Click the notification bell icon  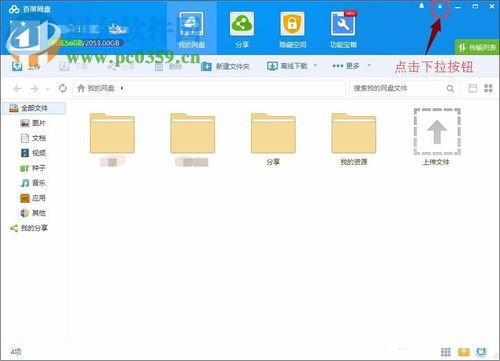pos(422,6)
